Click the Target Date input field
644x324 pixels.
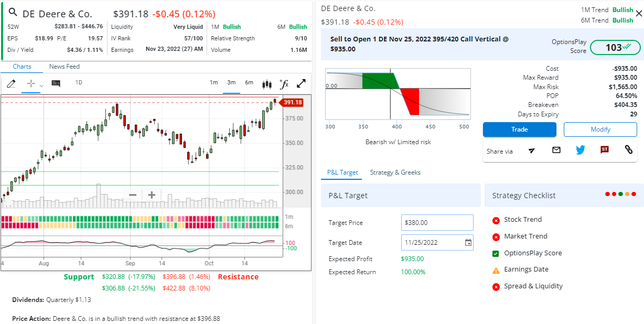click(x=437, y=243)
